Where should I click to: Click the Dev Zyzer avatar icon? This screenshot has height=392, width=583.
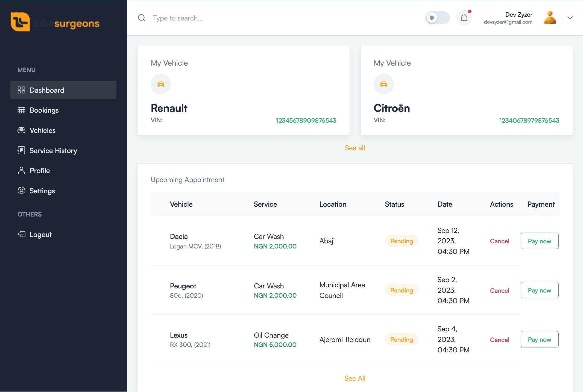(550, 17)
